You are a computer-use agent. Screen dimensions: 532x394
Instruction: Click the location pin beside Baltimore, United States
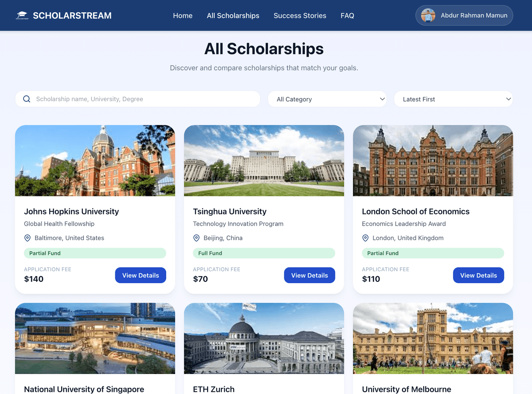point(27,238)
